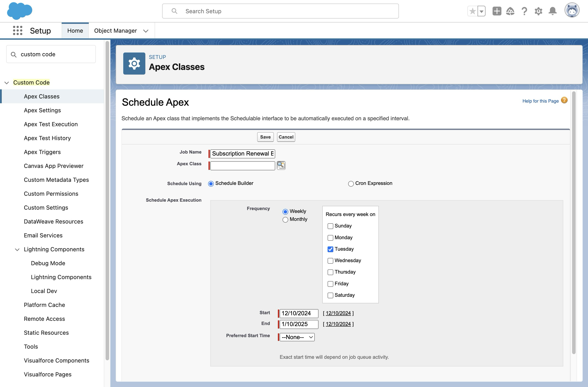Open Preferred Start Time dropdown

tap(297, 337)
